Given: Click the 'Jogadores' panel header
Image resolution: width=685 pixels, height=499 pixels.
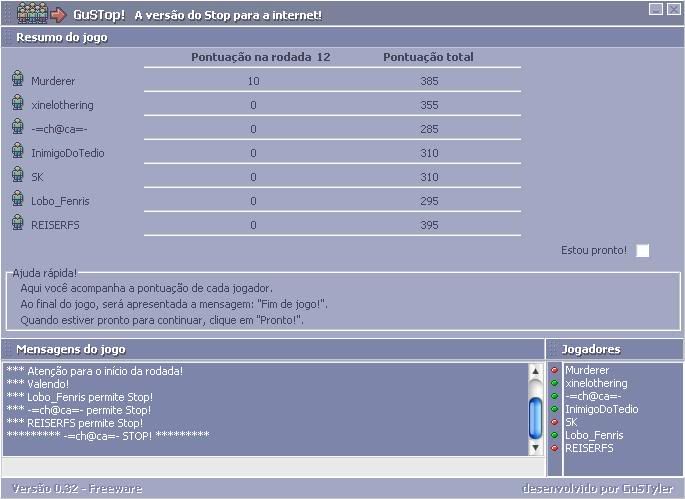Looking at the screenshot, I should pos(591,350).
